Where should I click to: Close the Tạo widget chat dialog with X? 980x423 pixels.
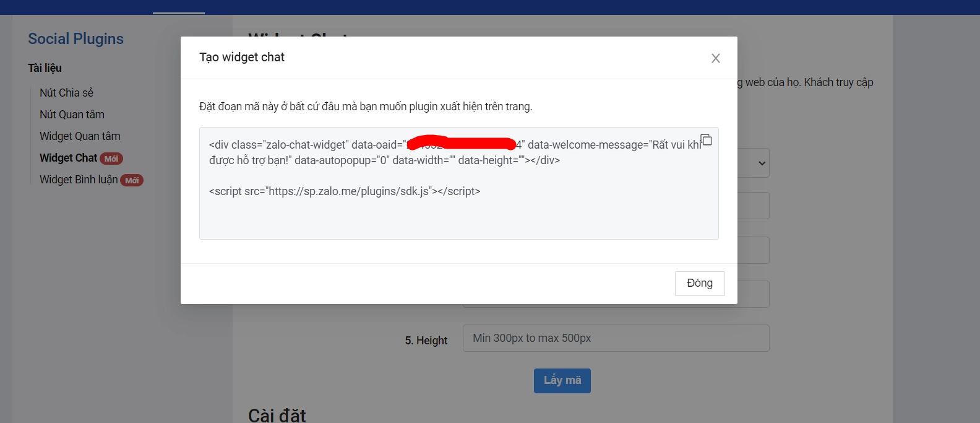point(716,58)
